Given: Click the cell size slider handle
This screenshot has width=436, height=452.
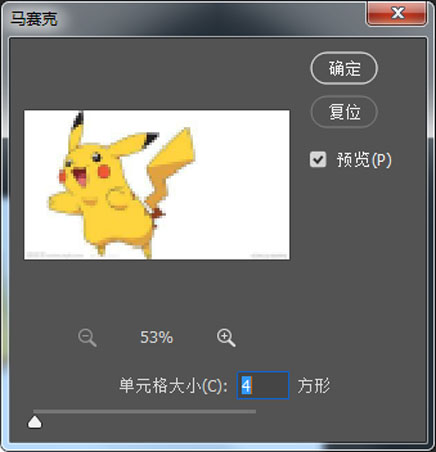Looking at the screenshot, I should (35, 422).
